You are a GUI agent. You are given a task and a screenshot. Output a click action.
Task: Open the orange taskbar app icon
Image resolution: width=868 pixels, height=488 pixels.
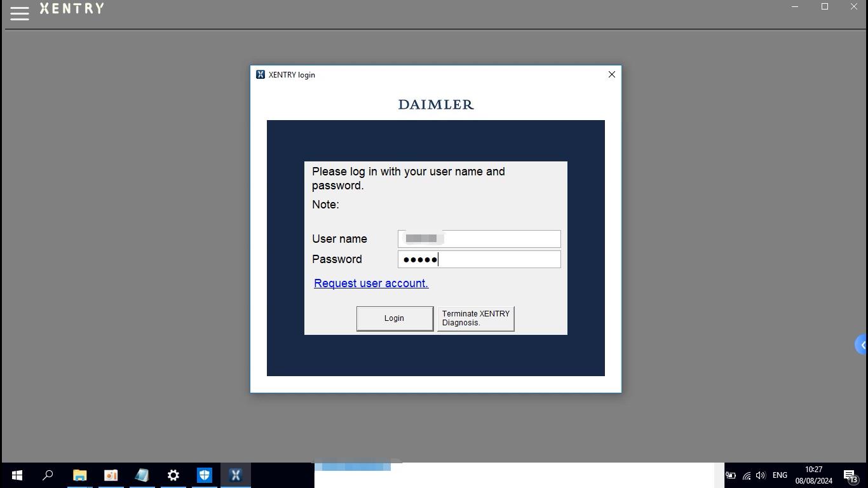[x=111, y=475]
